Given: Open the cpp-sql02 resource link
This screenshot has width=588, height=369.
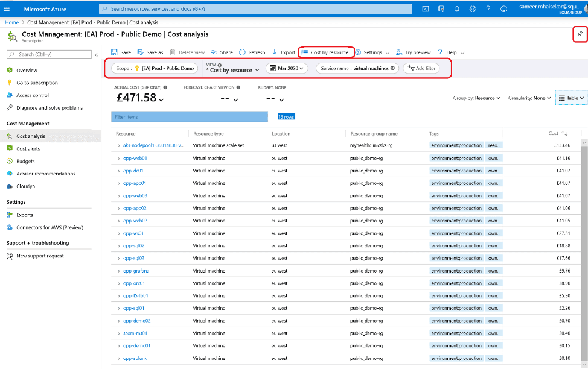Looking at the screenshot, I should (133, 246).
